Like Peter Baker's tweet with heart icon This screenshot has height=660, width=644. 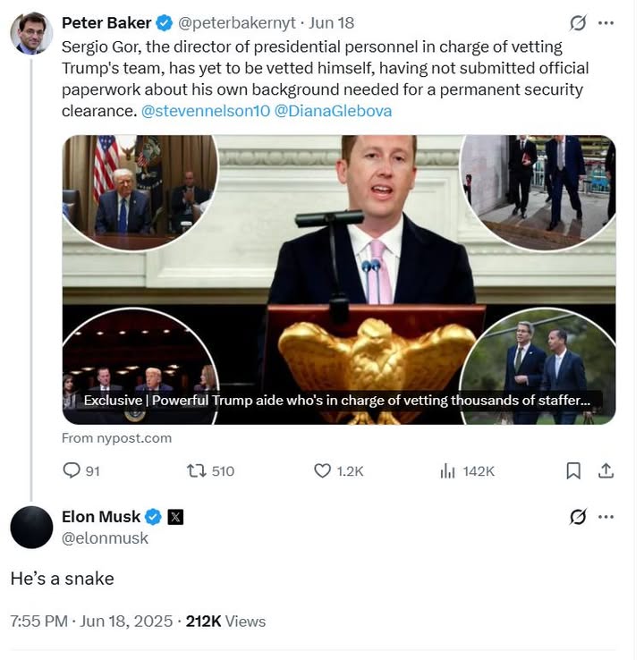point(323,470)
